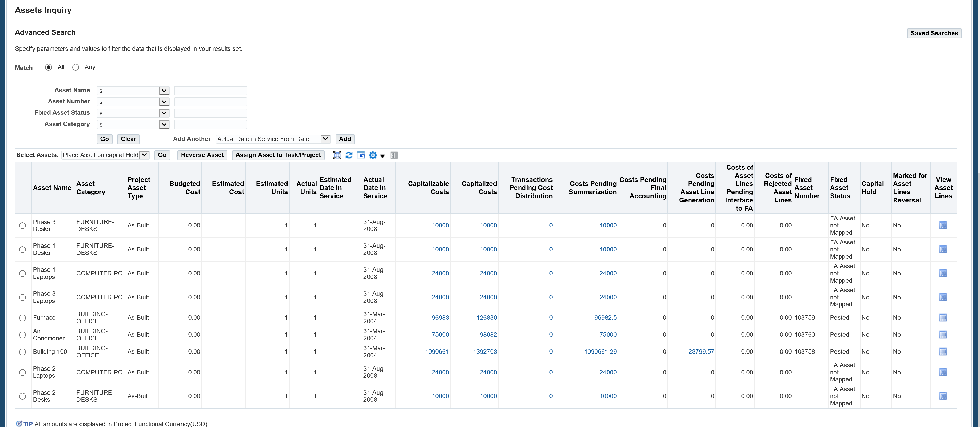The height and width of the screenshot is (427, 980).
Task: Open pending asset line cost 23799.57
Action: point(701,352)
